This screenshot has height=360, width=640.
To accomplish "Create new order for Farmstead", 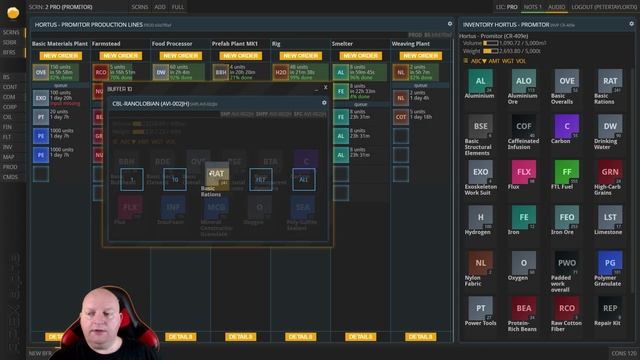I will (121, 56).
